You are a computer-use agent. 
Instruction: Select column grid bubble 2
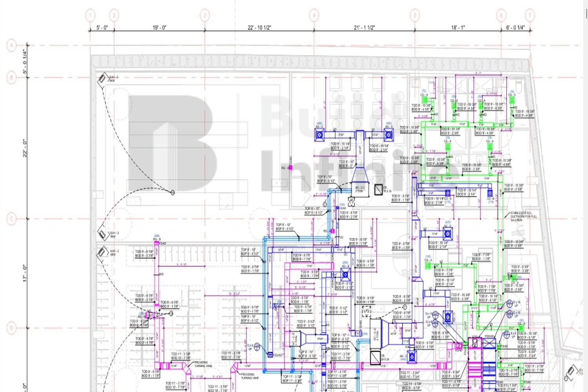(114, 16)
